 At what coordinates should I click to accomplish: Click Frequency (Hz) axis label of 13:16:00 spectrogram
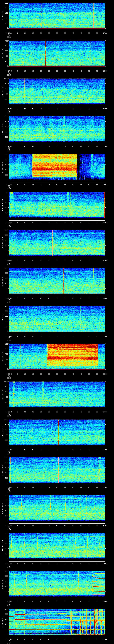pyautogui.click(x=3, y=16)
